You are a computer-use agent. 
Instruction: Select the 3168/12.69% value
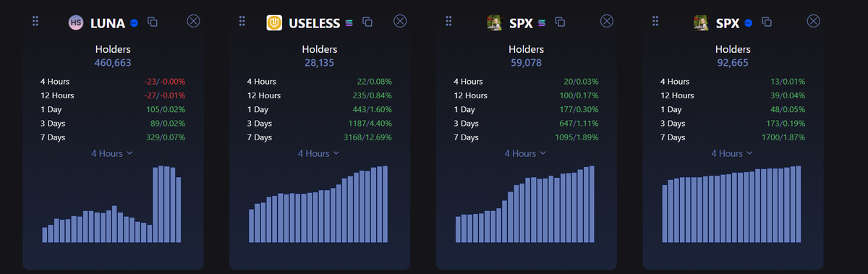[367, 137]
